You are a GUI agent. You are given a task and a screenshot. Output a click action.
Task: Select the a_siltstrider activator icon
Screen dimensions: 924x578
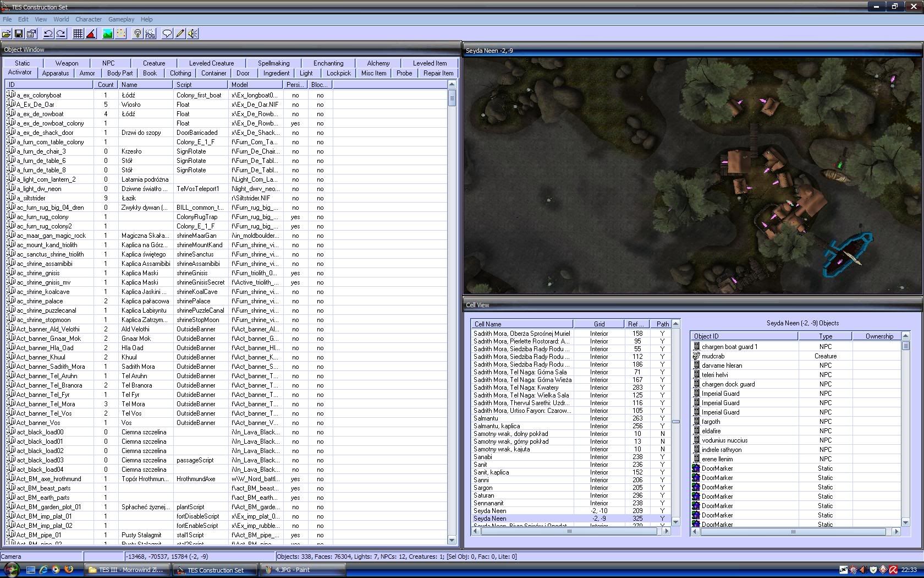(x=11, y=198)
